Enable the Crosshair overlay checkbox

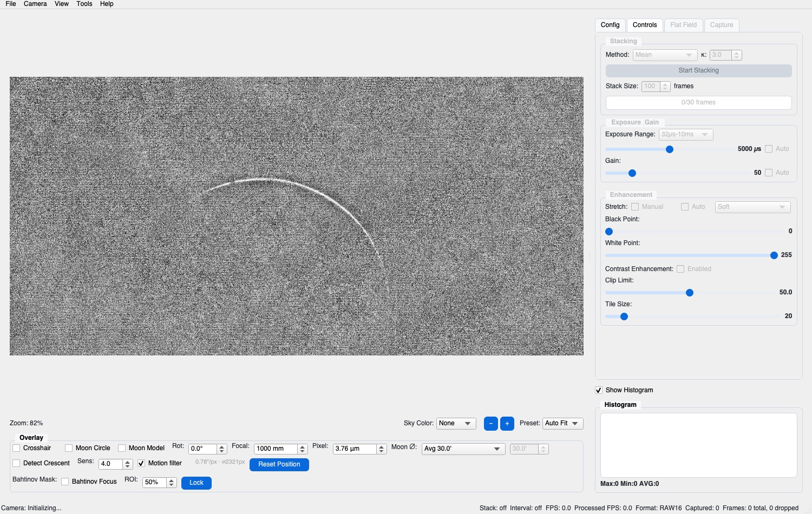pos(16,448)
